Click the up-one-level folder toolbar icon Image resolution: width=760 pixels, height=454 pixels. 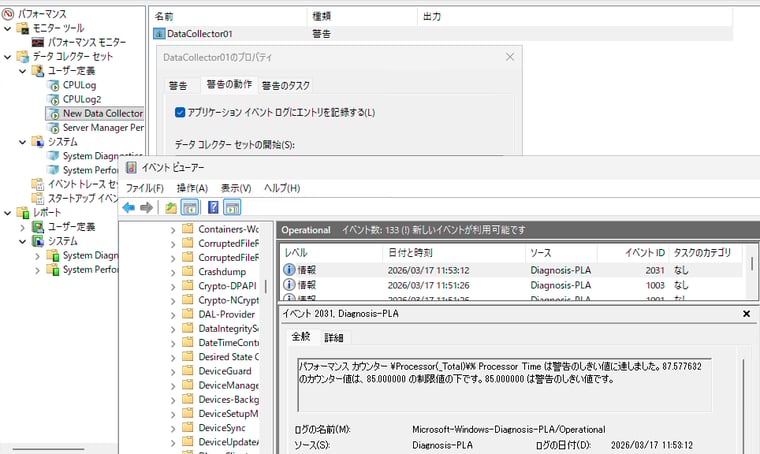pos(171,208)
